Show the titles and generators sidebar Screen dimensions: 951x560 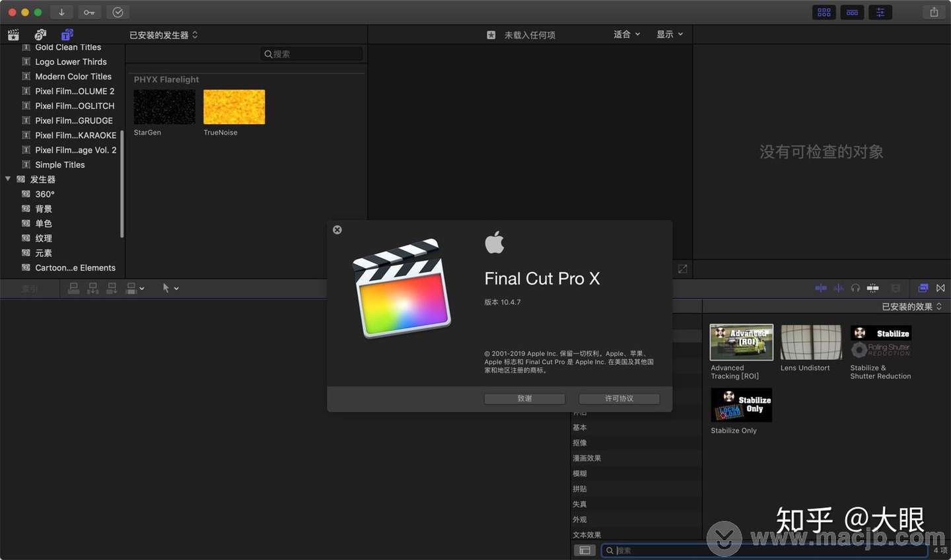coord(67,34)
